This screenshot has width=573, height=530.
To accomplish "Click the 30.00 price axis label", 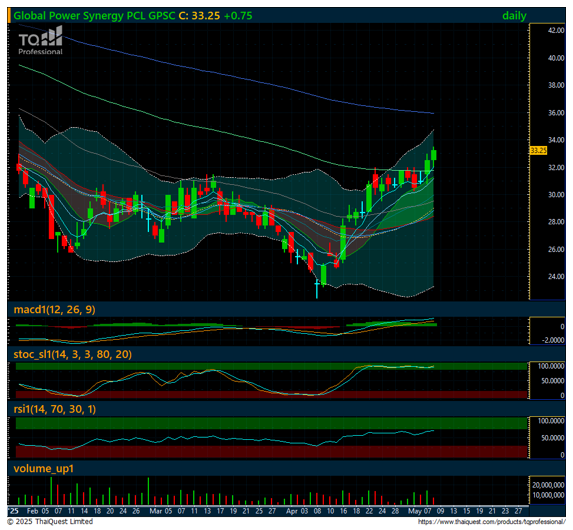I will click(x=556, y=194).
